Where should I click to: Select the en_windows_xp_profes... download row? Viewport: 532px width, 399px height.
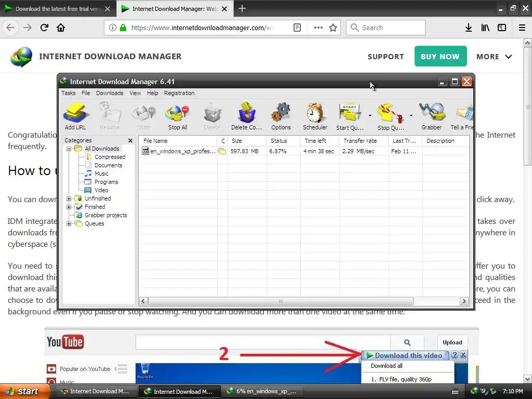coord(303,151)
